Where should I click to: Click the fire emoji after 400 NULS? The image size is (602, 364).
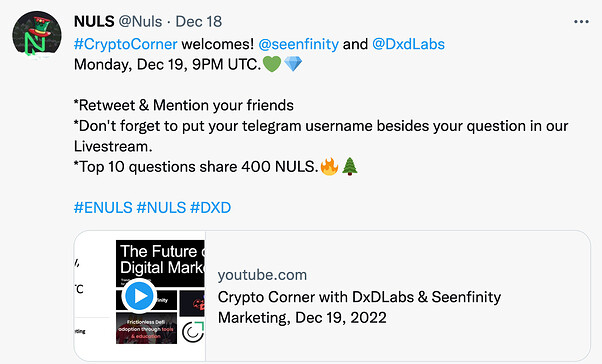329,167
